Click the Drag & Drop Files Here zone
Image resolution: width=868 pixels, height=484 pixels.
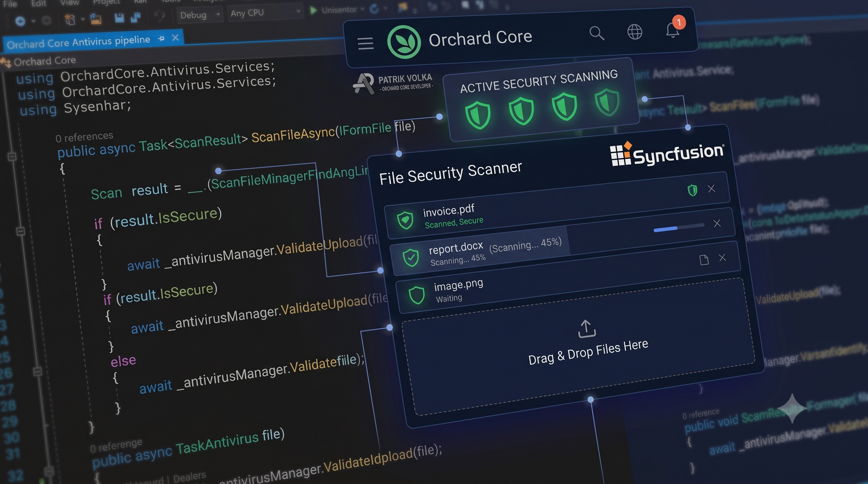578,347
